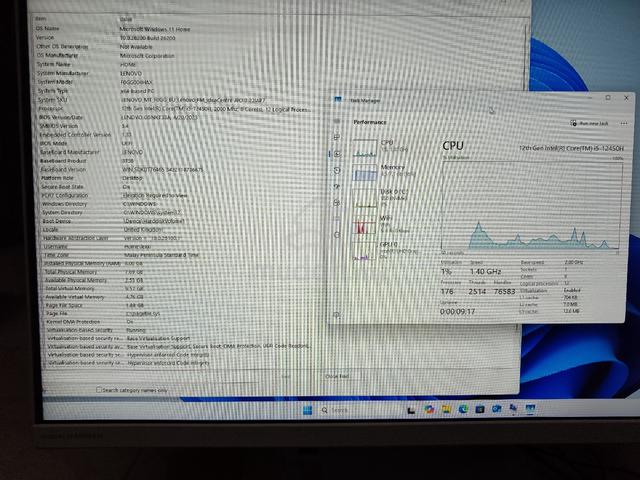Screen dimensions: 640x480
Task: Select the Wi-Fi performance entry
Action: point(384,224)
